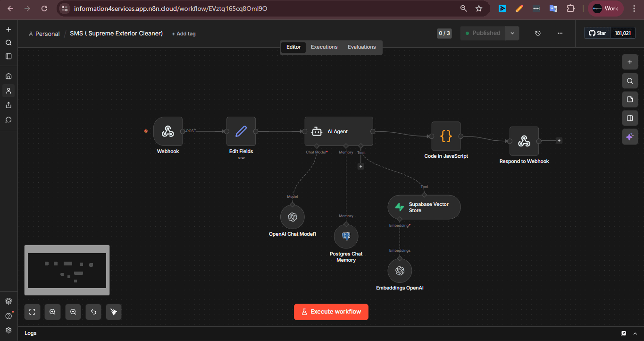
Task: Select the OpenAI Chat Model1 node
Action: (x=293, y=217)
